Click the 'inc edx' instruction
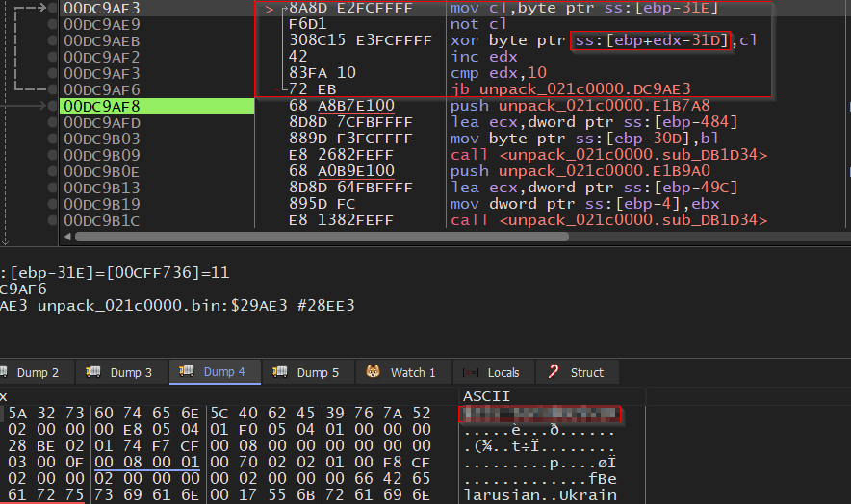This screenshot has width=851, height=504. click(483, 57)
